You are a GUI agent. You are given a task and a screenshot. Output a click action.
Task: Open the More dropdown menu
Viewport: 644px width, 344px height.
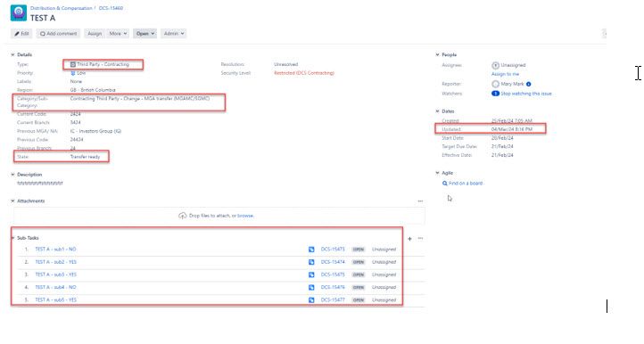pos(118,34)
